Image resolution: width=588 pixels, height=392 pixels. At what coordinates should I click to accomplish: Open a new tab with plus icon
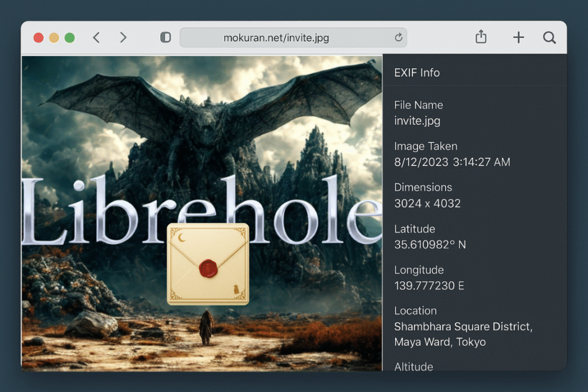coord(519,38)
